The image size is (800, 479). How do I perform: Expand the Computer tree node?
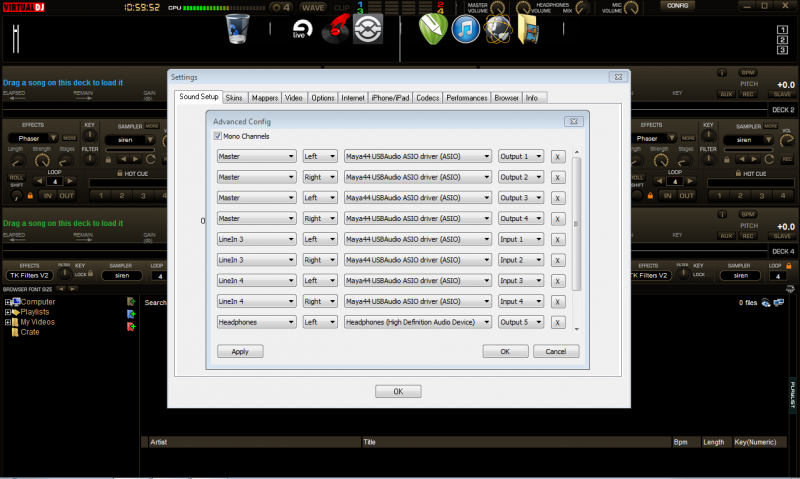(x=8, y=302)
